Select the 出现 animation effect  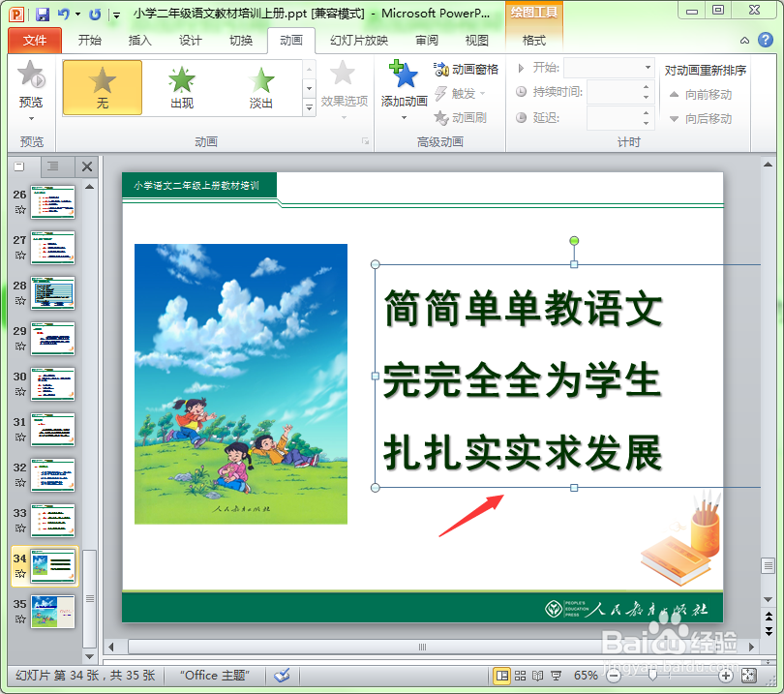(x=182, y=87)
